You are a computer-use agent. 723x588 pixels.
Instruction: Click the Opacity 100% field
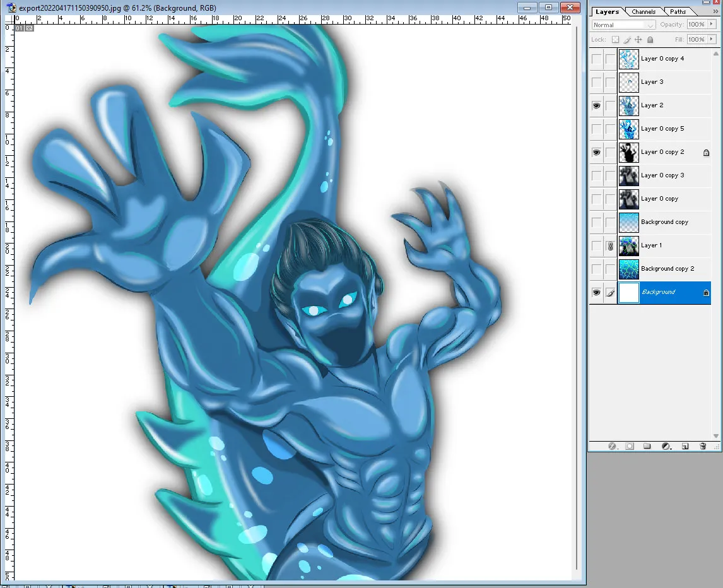tap(697, 25)
